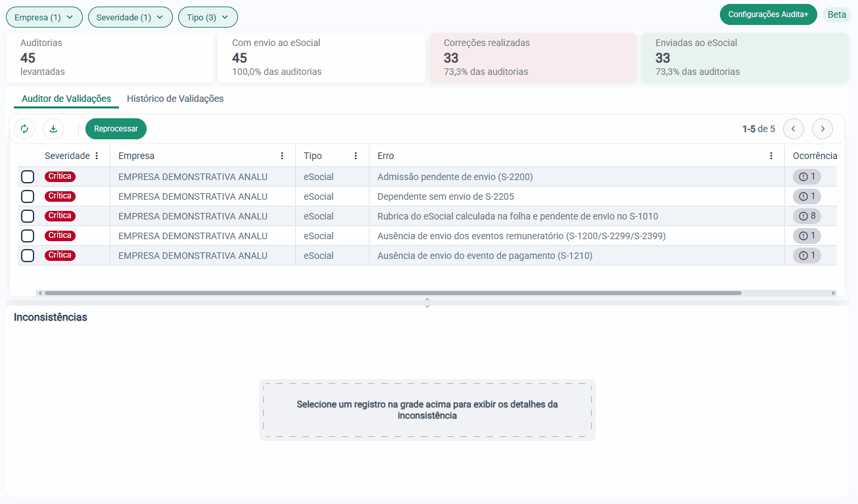Image resolution: width=858 pixels, height=504 pixels.
Task: Open Severidade column menu dots
Action: click(97, 156)
